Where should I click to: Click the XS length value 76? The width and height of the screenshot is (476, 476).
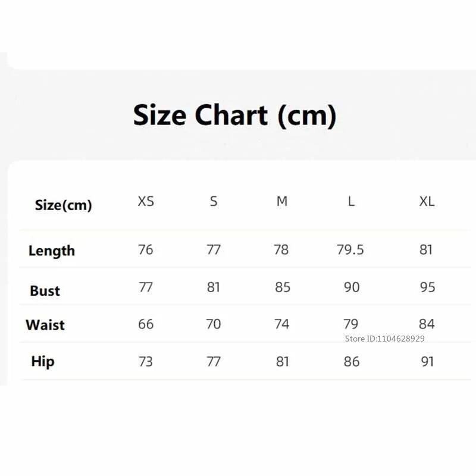pyautogui.click(x=146, y=250)
